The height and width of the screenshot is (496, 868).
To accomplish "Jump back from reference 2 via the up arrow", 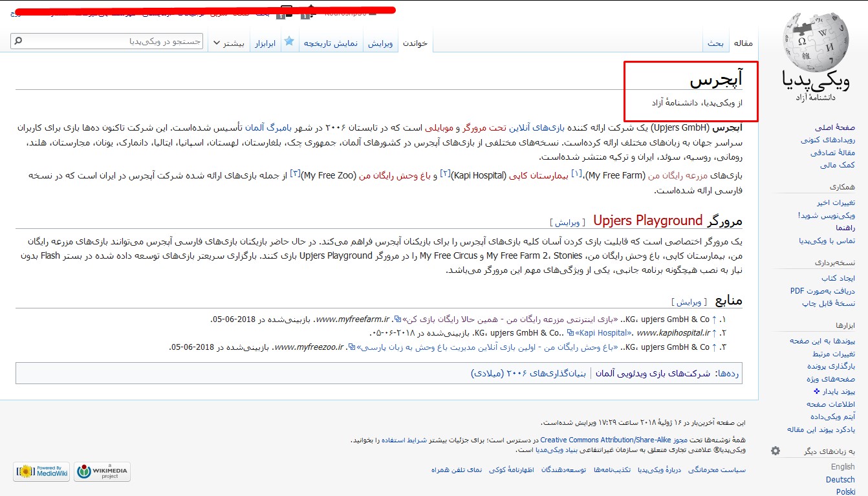I will (x=714, y=333).
